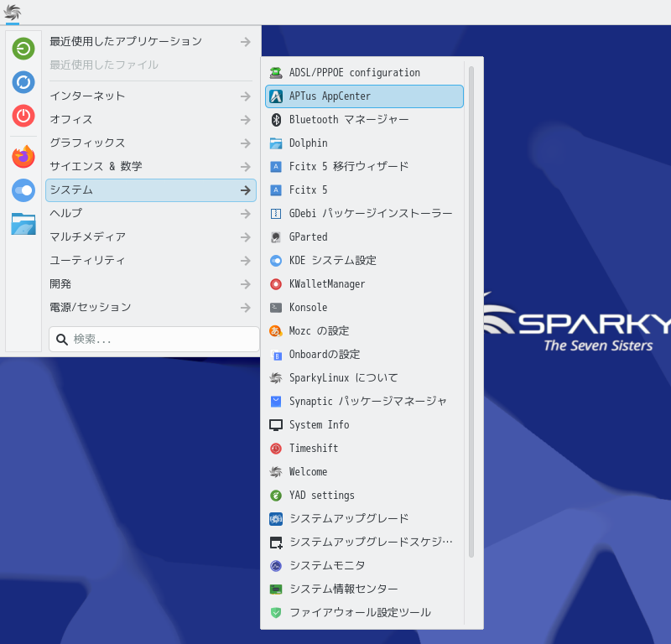Click the Fcitx 5 migration wizard icon
The height and width of the screenshot is (644, 671).
pos(276,167)
